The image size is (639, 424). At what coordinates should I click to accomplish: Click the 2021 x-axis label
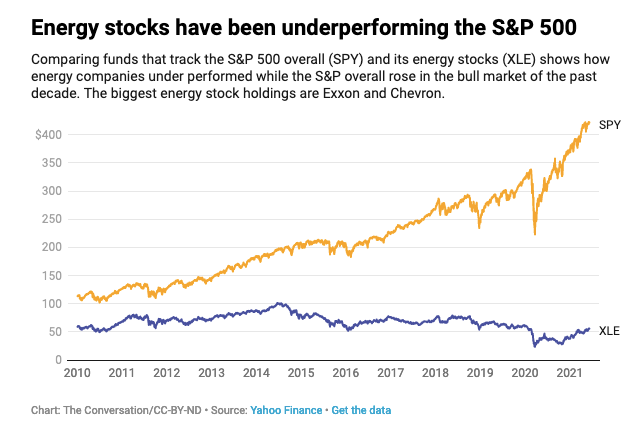pos(569,373)
